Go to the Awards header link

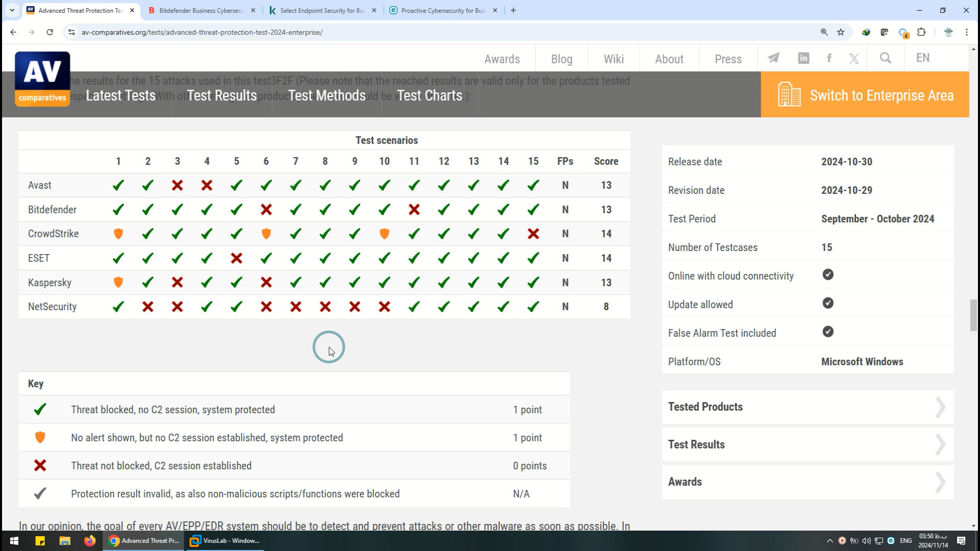[502, 59]
